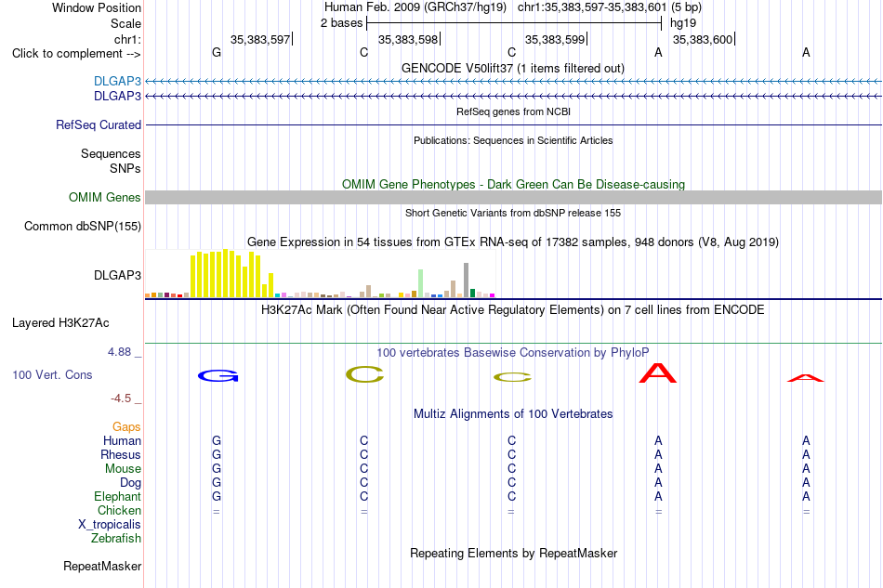Click the light green bar in the GTEx chart

(420, 283)
